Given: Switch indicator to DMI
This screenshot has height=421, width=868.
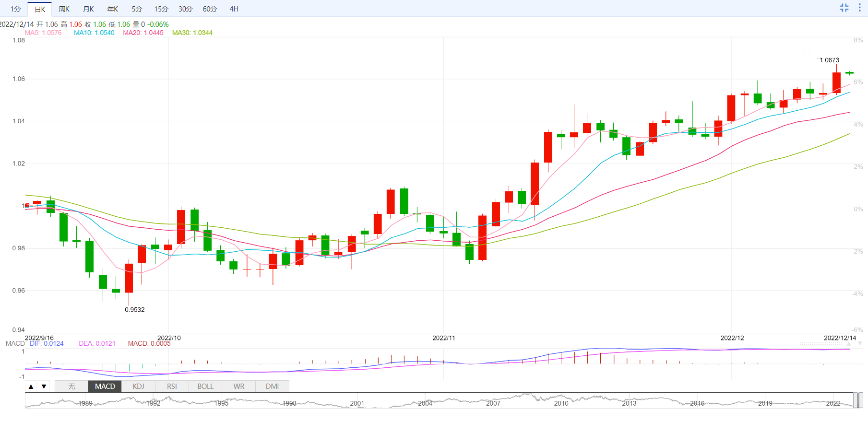Looking at the screenshot, I should point(272,386).
